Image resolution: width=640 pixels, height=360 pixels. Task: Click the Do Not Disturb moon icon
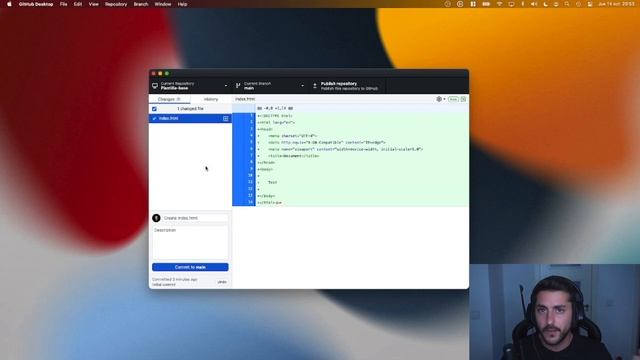[545, 4]
